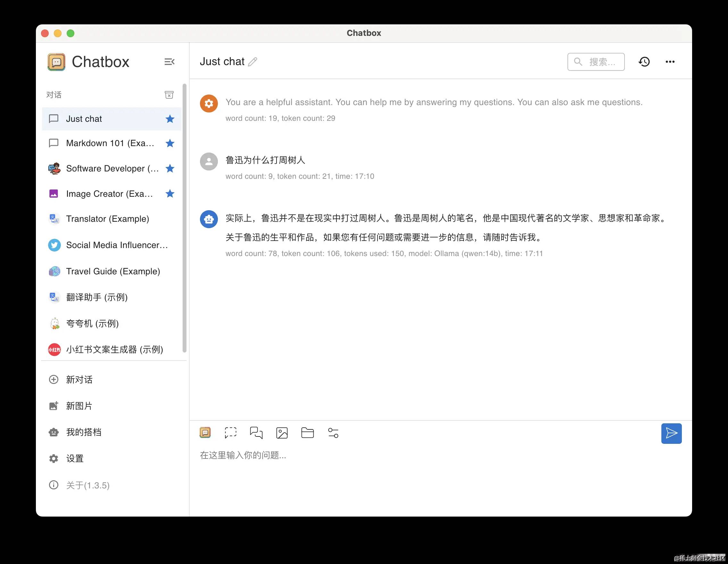Open 小红书文案生成器 (示例) conversation

click(112, 349)
